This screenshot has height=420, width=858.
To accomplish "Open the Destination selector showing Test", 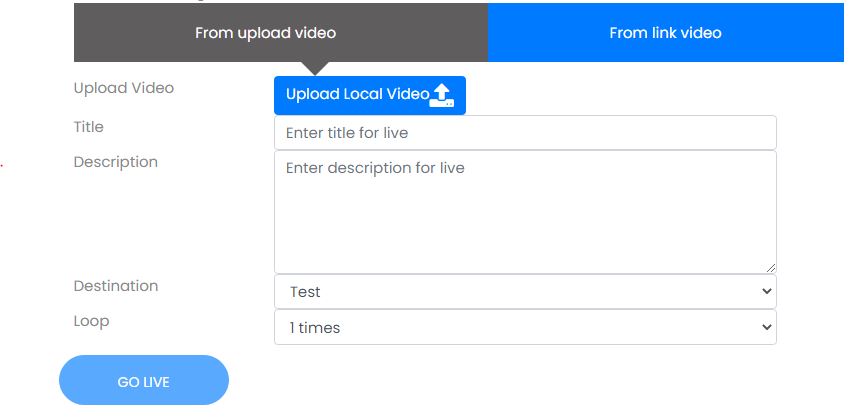I will [525, 291].
